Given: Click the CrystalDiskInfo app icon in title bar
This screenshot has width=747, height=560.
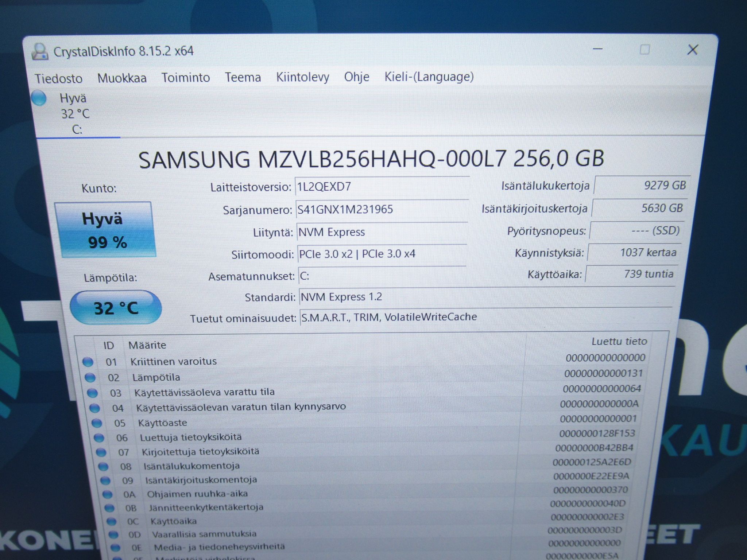Looking at the screenshot, I should point(40,52).
